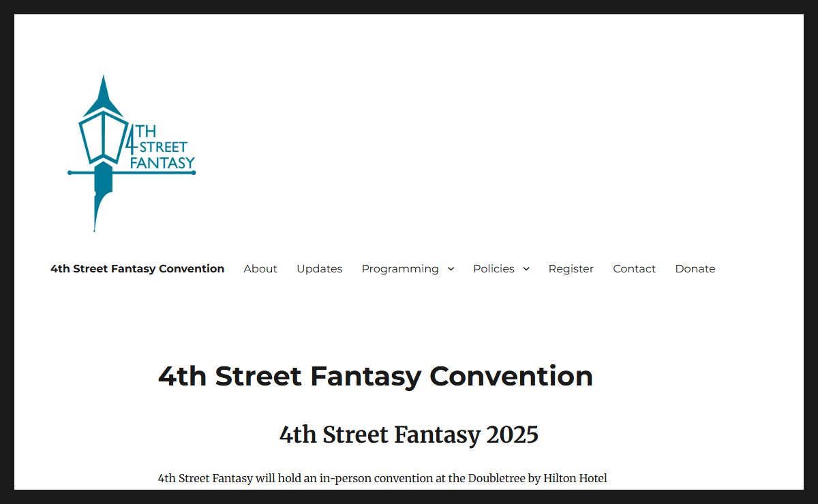This screenshot has width=818, height=504.
Task: Click the 4th Street Fantasy lamp logo
Action: [132, 153]
